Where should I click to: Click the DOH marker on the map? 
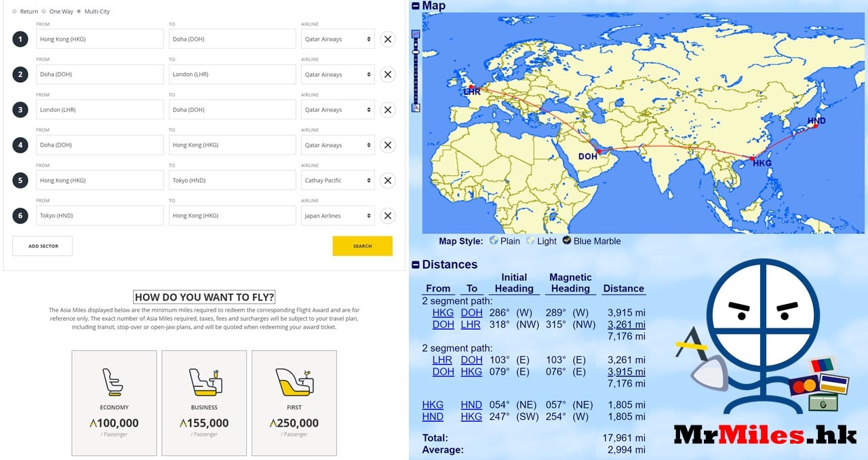598,151
